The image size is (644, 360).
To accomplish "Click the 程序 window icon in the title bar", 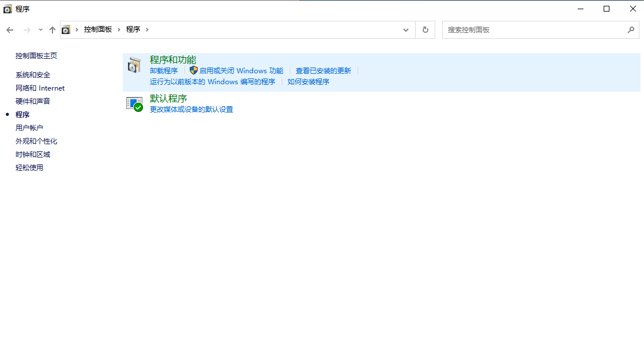I will [x=7, y=8].
